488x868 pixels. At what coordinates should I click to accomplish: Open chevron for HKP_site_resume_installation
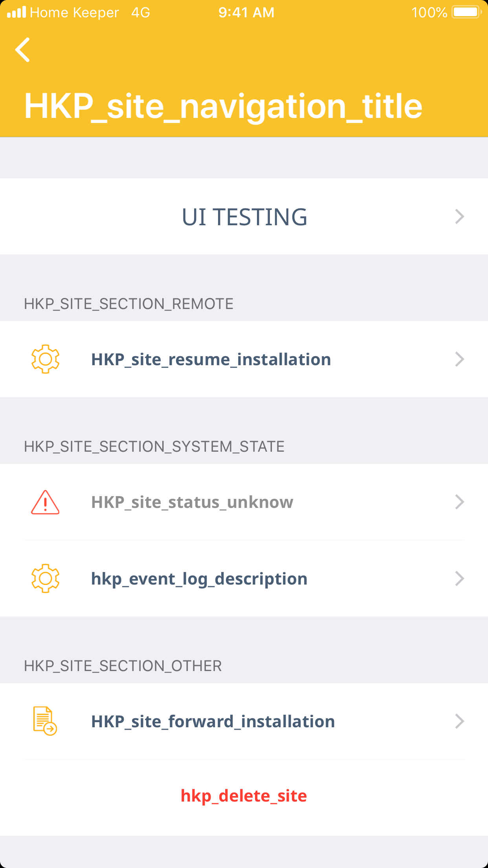pos(459,359)
